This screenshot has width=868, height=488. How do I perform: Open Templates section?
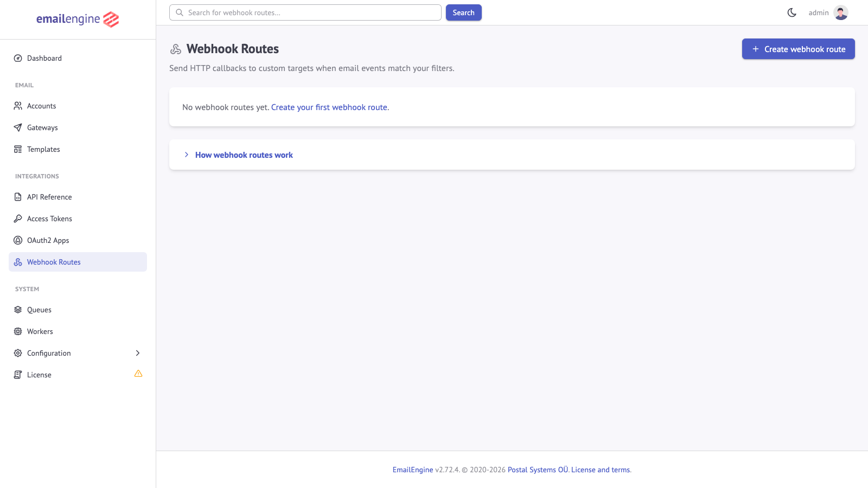pyautogui.click(x=78, y=149)
